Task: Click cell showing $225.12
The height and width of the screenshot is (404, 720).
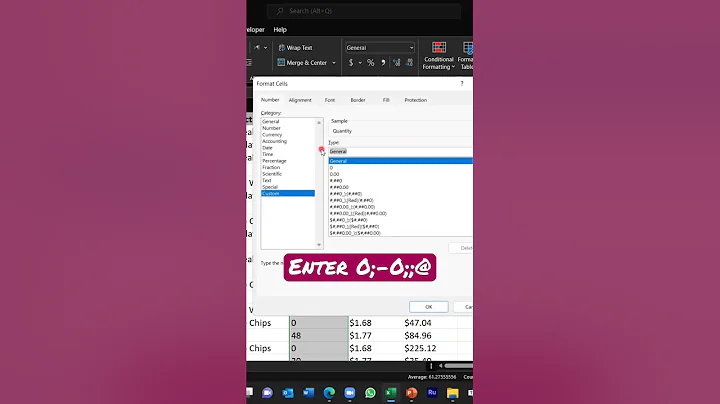Action: click(x=430, y=348)
